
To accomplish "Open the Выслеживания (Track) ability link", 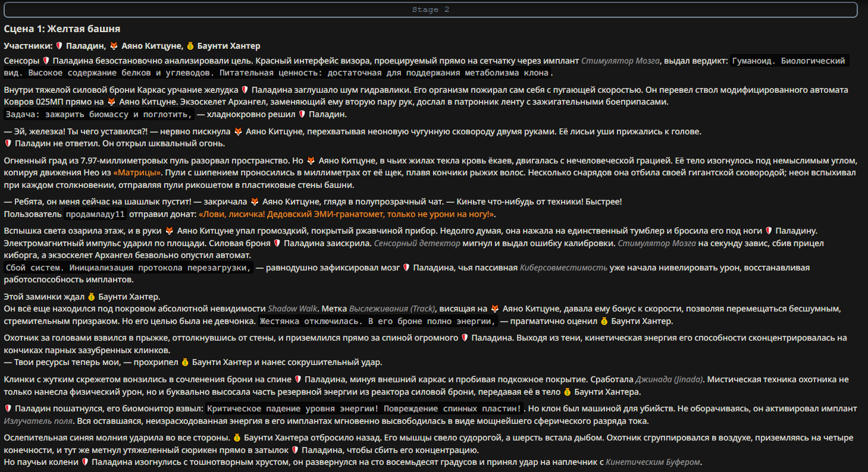I will pyautogui.click(x=392, y=309).
